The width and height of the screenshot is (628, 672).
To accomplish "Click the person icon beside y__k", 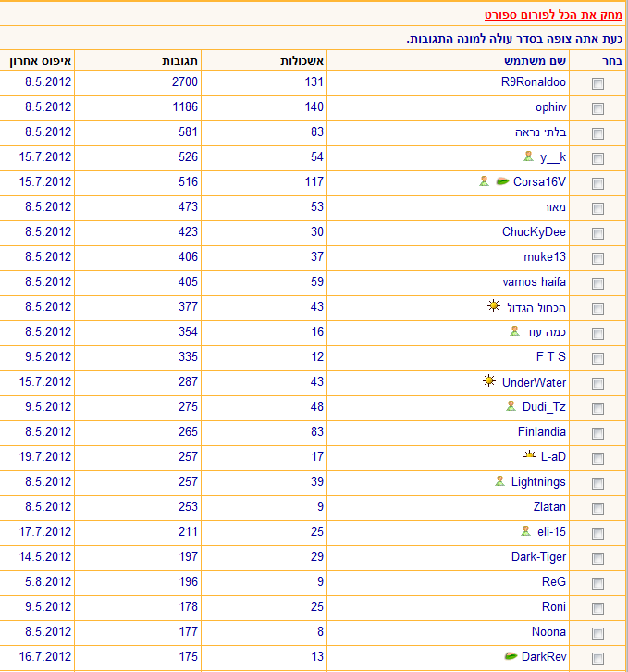I will [528, 156].
